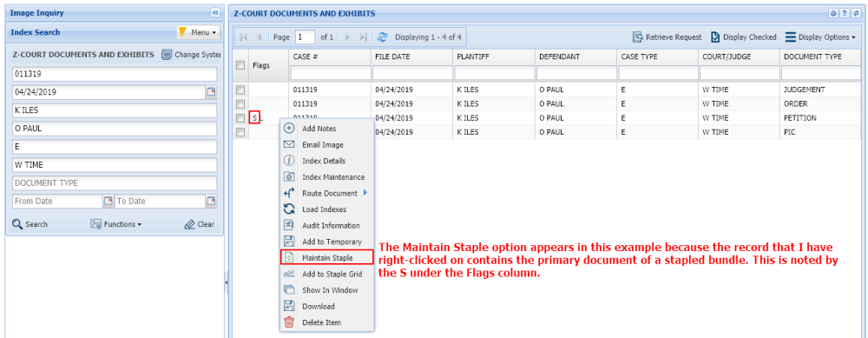Viewport: 868px width, 338px height.
Task: Click Download in context menu
Action: click(327, 306)
